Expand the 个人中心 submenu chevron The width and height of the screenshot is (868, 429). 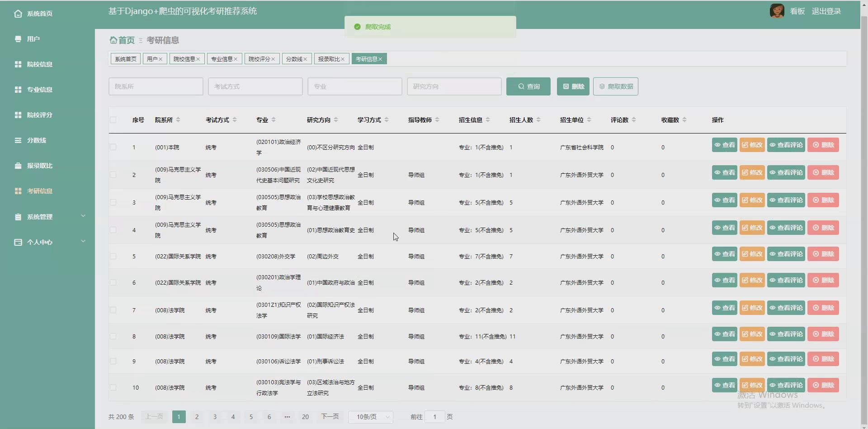(83, 241)
